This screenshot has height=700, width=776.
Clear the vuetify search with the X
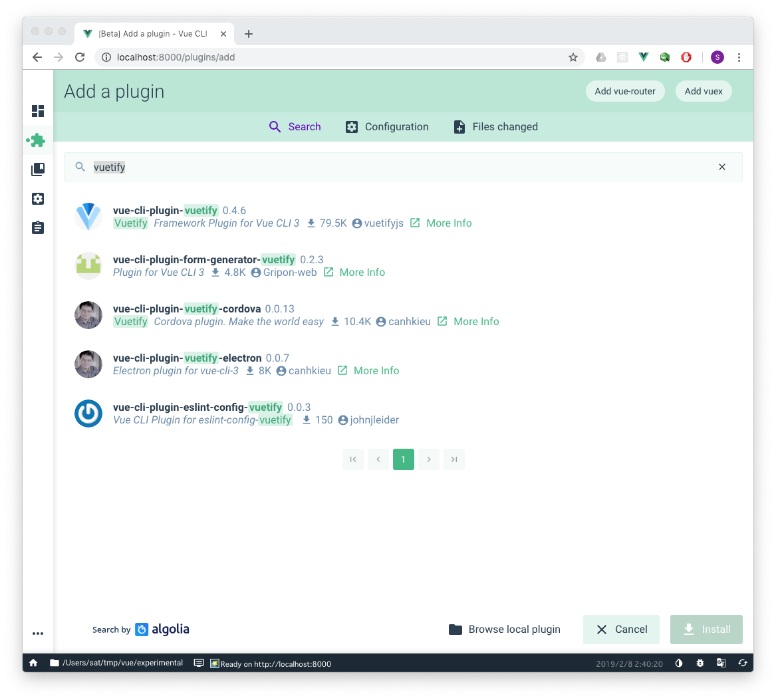click(722, 167)
